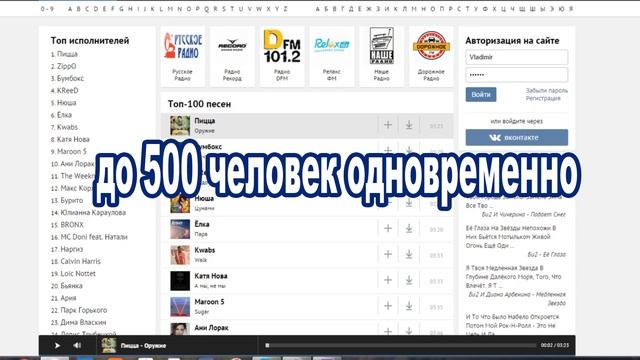
Task: Log in via the вконтакте button
Action: 517,138
